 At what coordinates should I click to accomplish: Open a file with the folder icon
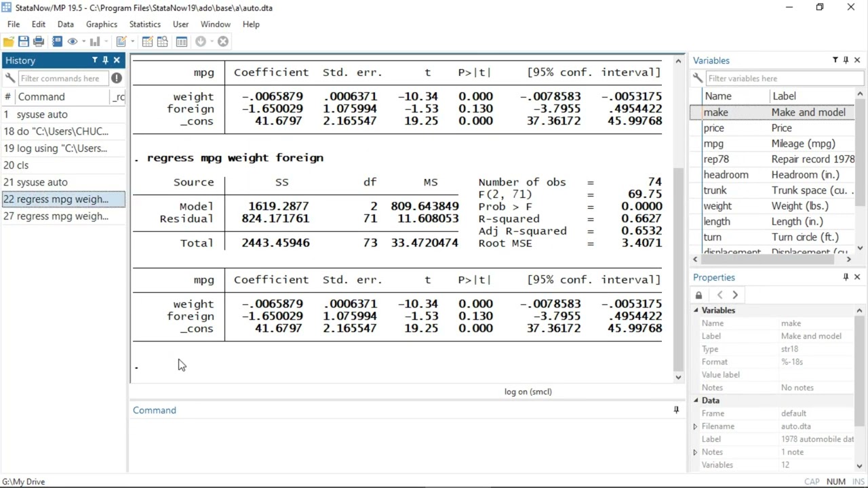pyautogui.click(x=9, y=41)
